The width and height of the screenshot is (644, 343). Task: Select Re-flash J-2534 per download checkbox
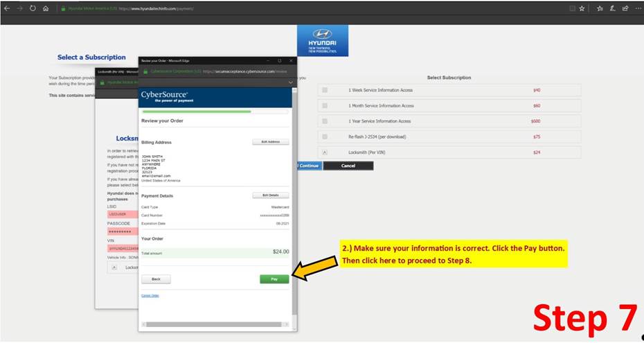coord(325,137)
